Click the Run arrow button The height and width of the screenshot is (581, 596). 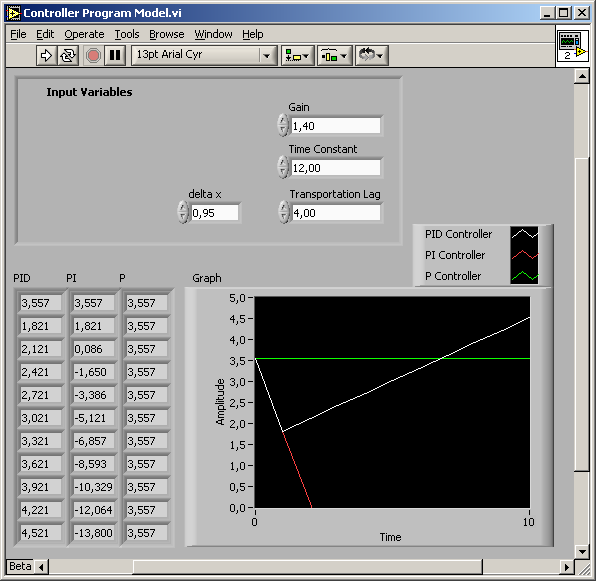pyautogui.click(x=46, y=55)
